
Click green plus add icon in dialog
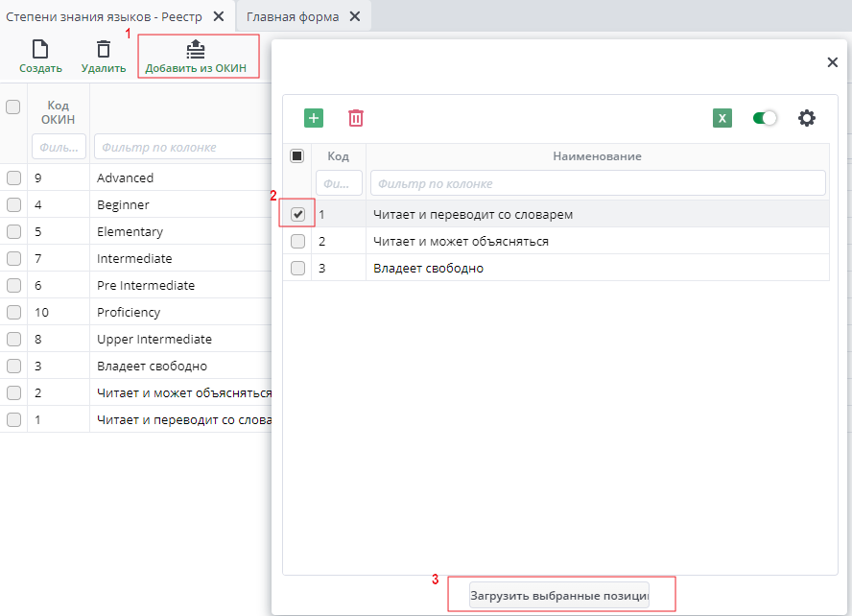coord(314,118)
